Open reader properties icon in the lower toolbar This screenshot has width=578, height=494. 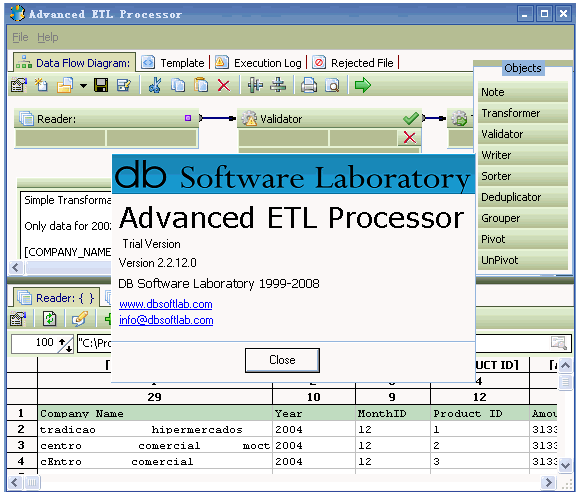18,319
